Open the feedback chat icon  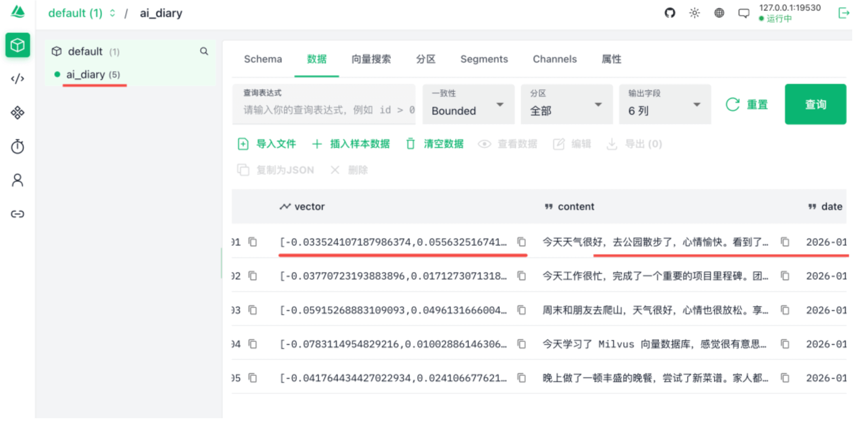coord(744,13)
